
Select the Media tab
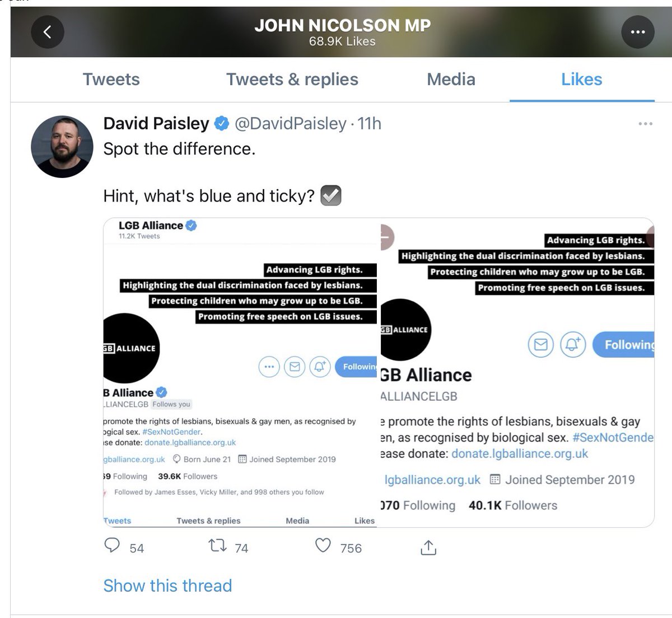(x=451, y=79)
